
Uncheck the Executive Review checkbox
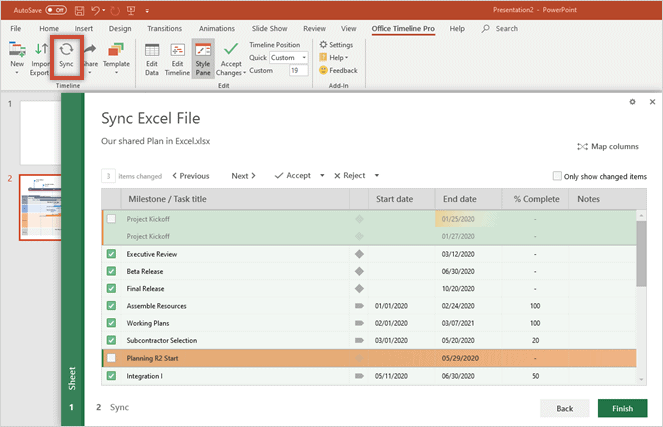point(111,254)
